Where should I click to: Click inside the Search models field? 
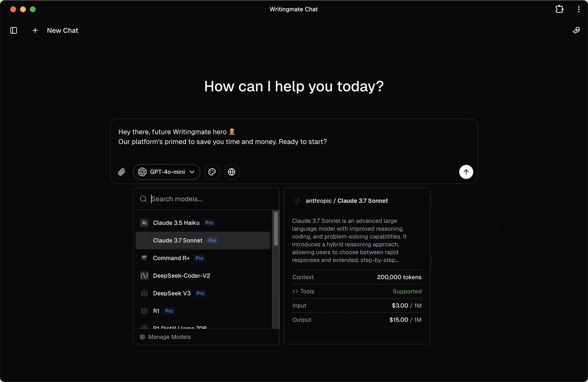(x=194, y=199)
